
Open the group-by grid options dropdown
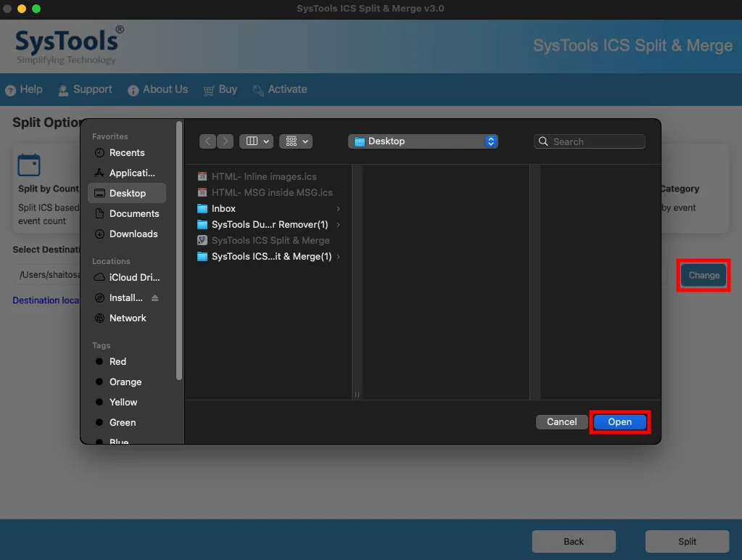point(296,141)
